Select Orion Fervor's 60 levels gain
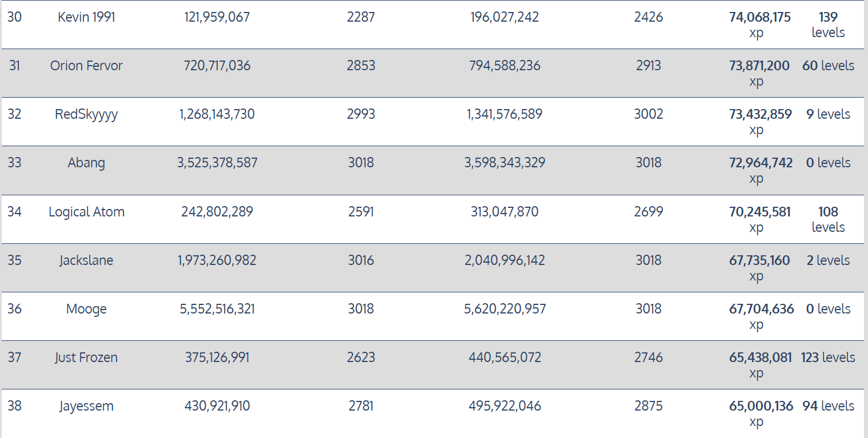868x438 pixels. coord(828,66)
